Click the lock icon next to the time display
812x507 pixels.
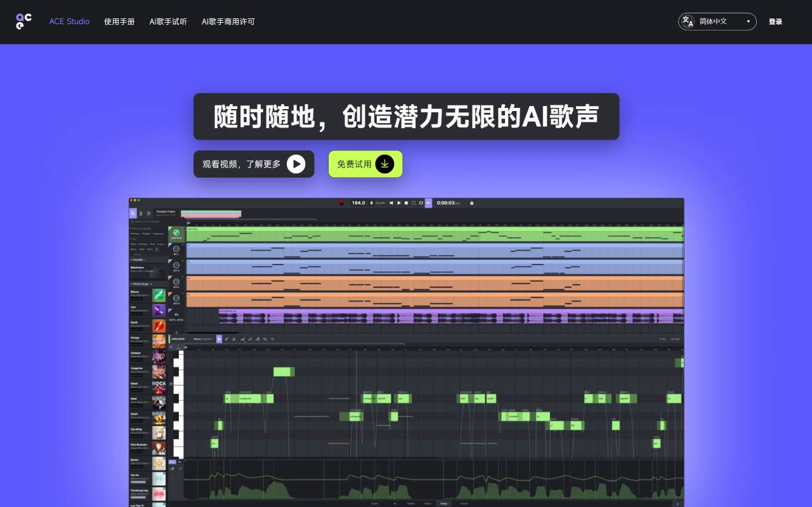(x=472, y=203)
